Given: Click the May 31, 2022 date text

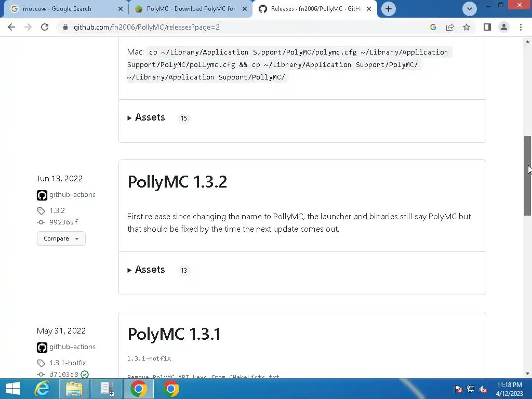Looking at the screenshot, I should coord(61,331).
